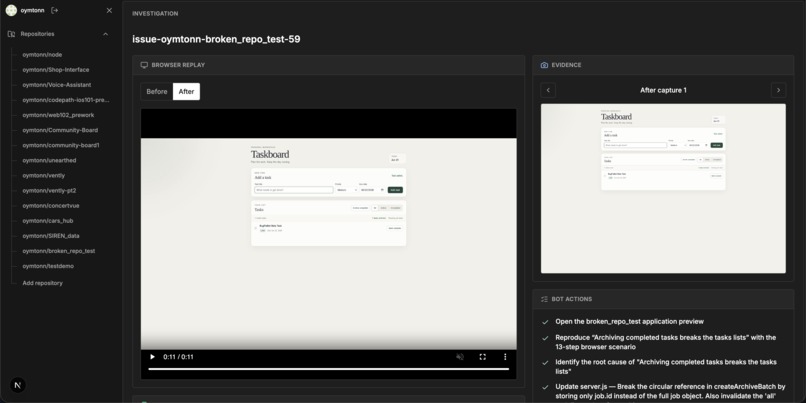Click checkmark for Open the broken_repo_test preview
The image size is (806, 403).
coord(545,322)
